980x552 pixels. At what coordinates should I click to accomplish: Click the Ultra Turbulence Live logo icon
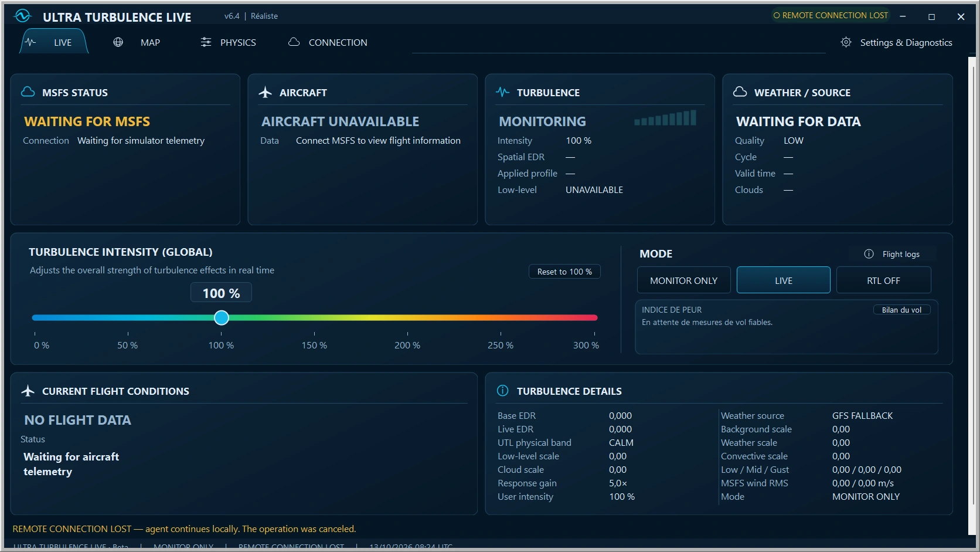pyautogui.click(x=22, y=16)
